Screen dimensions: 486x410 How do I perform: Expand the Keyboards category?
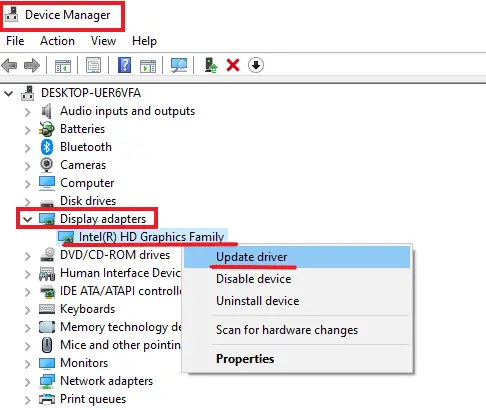27,310
